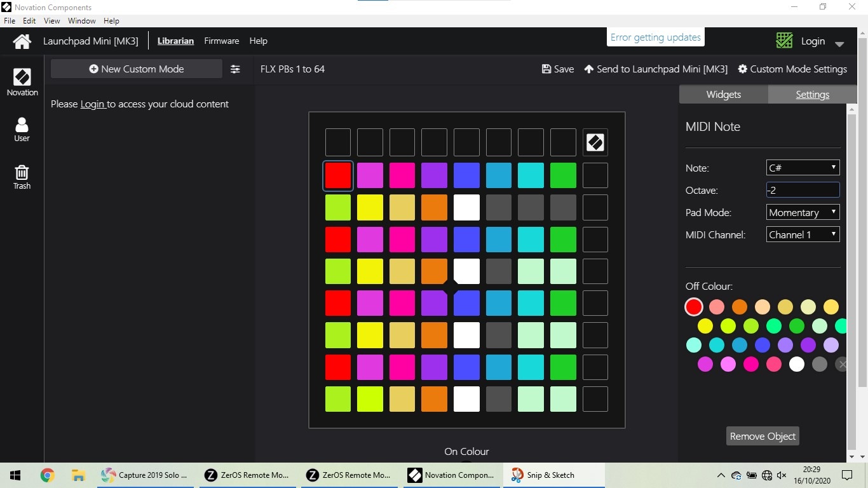This screenshot has width=868, height=488.
Task: Open User sidebar section
Action: click(x=22, y=130)
